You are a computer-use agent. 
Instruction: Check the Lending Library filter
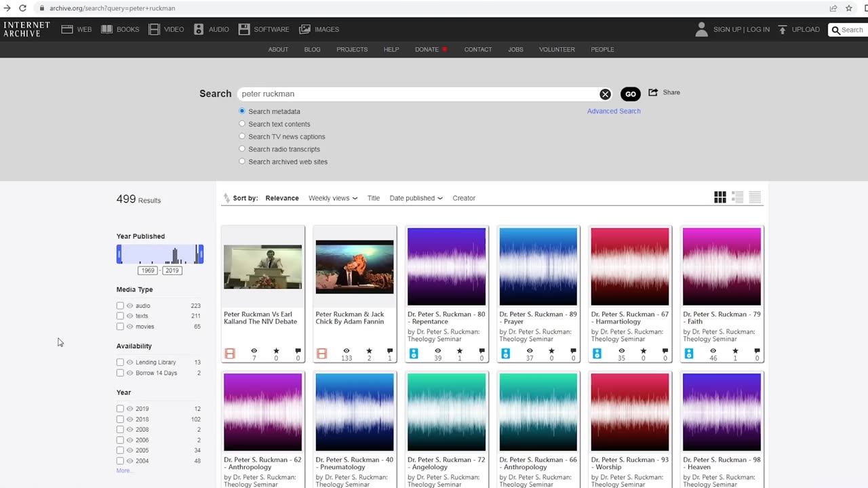tap(120, 363)
